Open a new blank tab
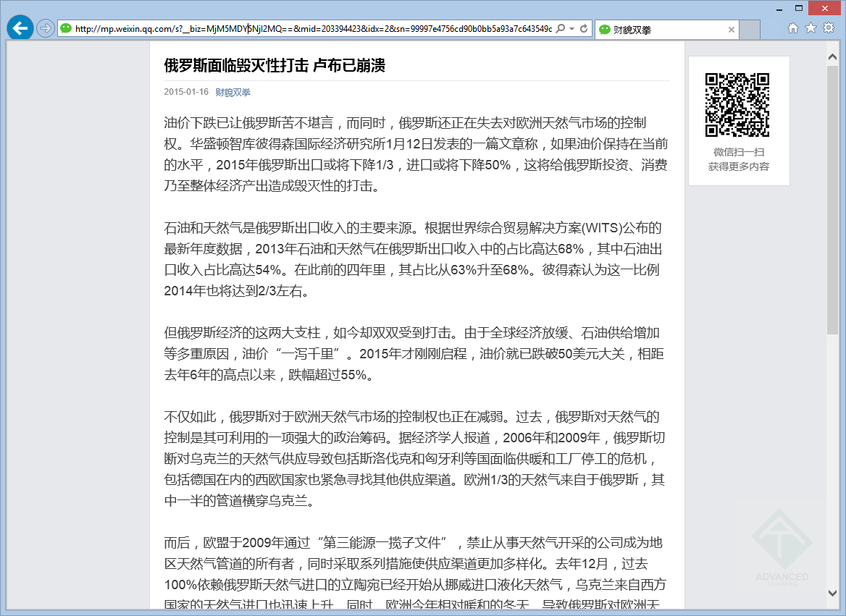This screenshot has height=616, width=846. click(750, 30)
